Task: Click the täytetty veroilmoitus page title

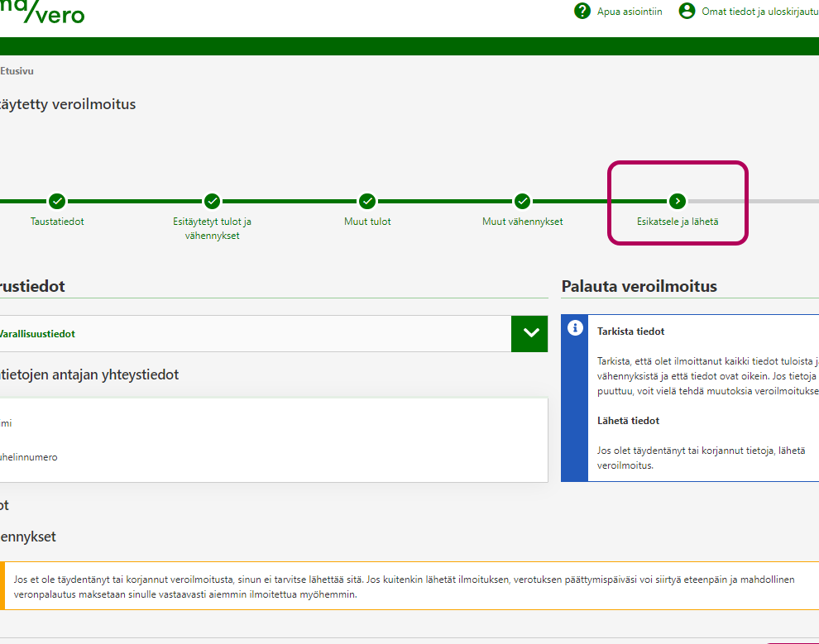Action: pos(68,104)
